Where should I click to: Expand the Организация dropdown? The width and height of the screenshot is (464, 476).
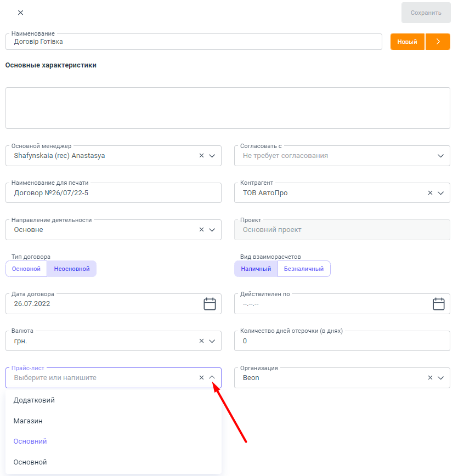[x=440, y=378]
